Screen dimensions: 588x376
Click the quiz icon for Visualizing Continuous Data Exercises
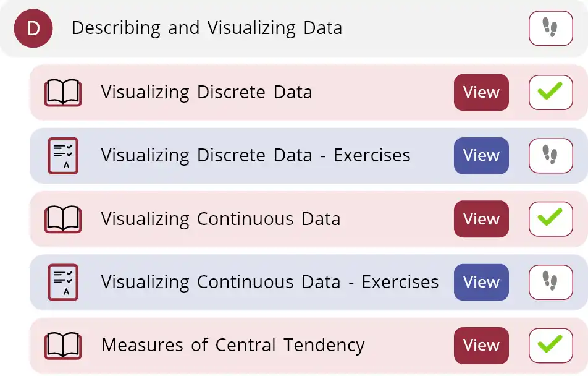(62, 282)
